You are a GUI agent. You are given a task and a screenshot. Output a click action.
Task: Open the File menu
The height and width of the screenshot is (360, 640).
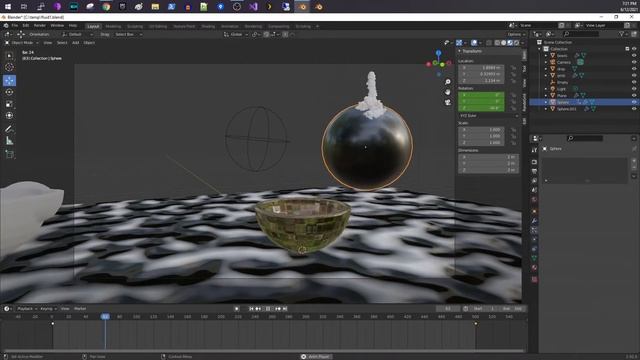coord(15,26)
